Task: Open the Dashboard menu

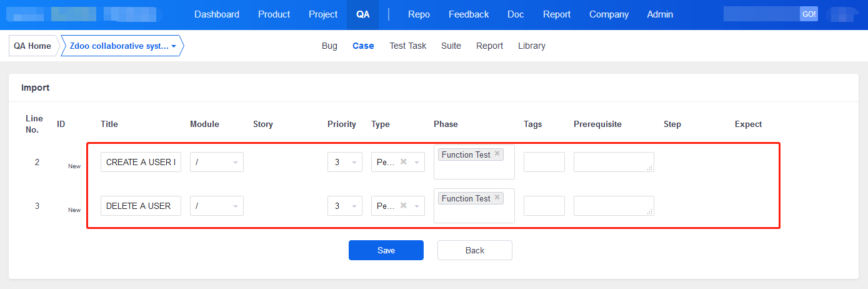Action: (x=217, y=14)
